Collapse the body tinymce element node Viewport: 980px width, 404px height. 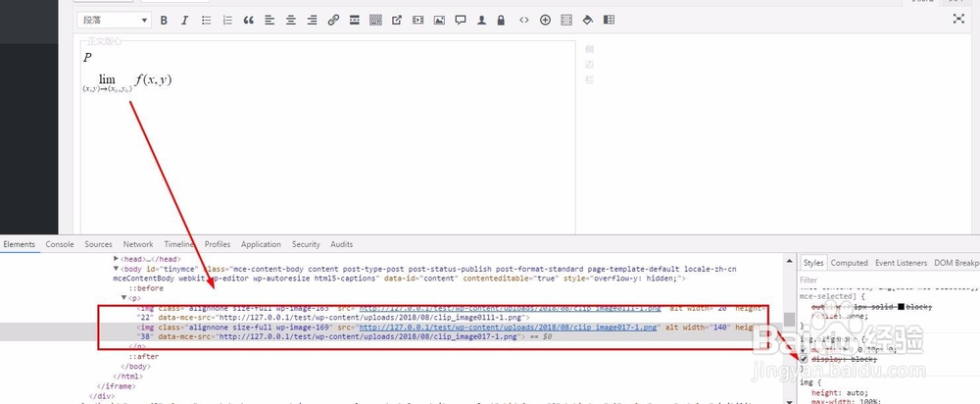click(117, 269)
